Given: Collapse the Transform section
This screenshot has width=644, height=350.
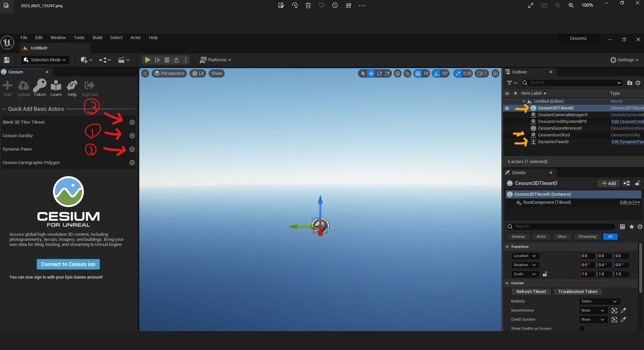Looking at the screenshot, I should pyautogui.click(x=507, y=247).
